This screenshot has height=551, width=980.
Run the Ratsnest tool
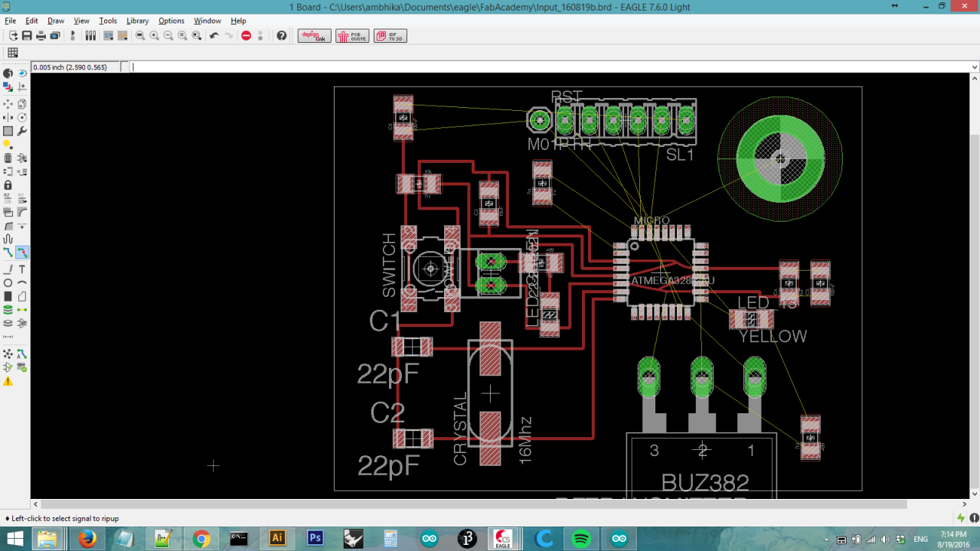[x=8, y=354]
